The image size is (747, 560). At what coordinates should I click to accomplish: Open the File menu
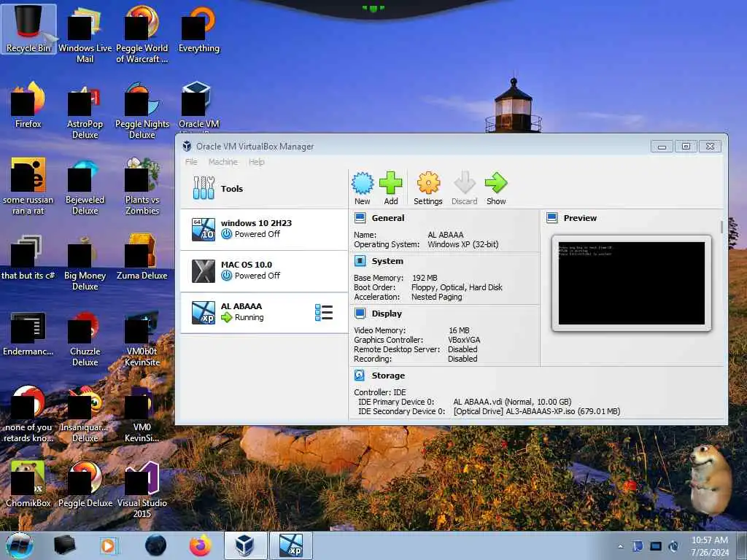pyautogui.click(x=191, y=162)
